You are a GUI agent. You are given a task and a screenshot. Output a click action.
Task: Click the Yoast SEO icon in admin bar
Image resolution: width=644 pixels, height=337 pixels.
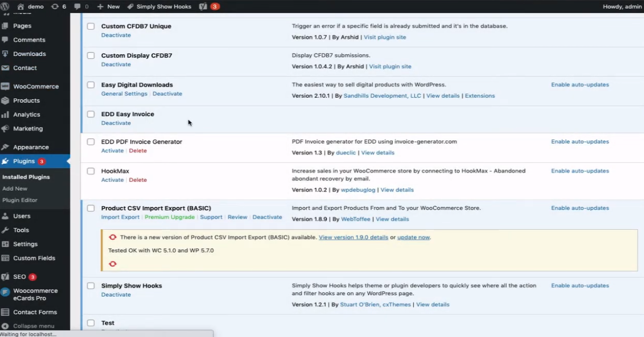coord(203,6)
